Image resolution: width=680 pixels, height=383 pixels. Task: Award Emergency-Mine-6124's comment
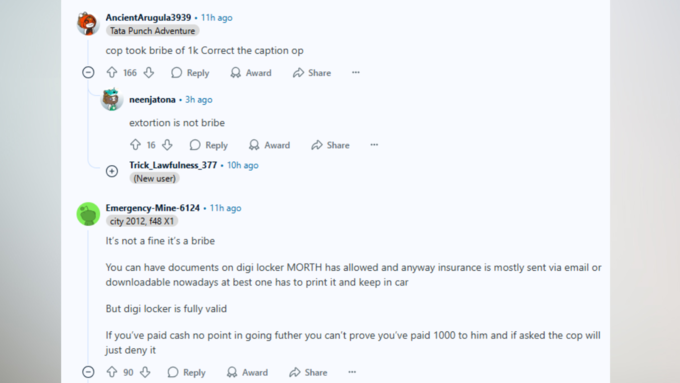tap(247, 372)
